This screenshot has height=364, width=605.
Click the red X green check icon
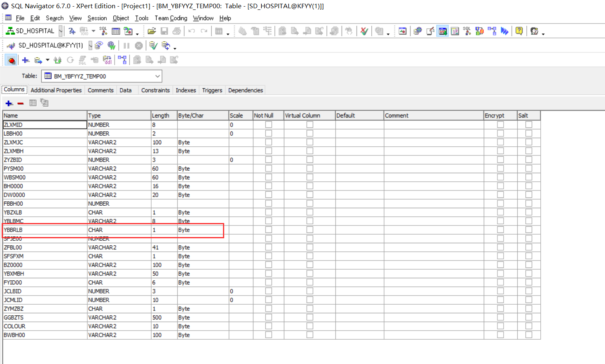364,31
